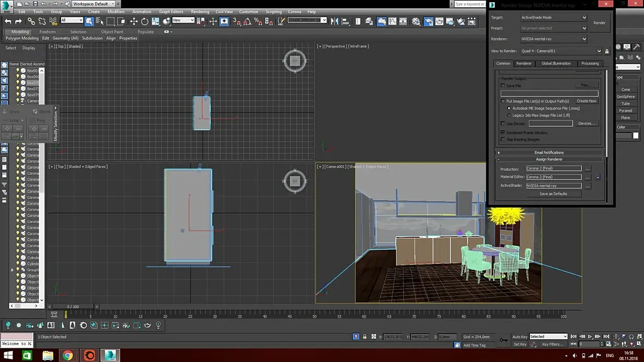Enable the Save File checkbox
This screenshot has height=362, width=644.
[x=503, y=86]
